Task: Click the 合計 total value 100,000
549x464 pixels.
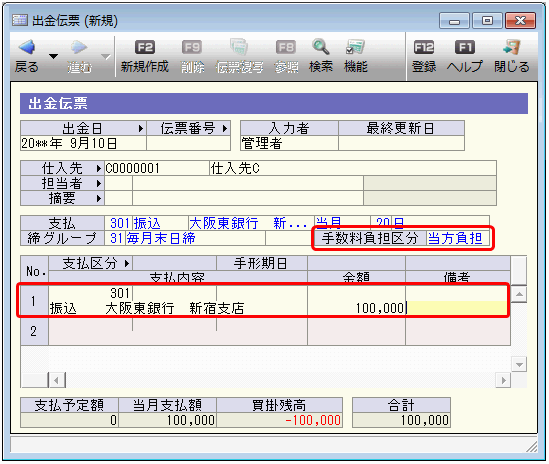Action: [401, 420]
